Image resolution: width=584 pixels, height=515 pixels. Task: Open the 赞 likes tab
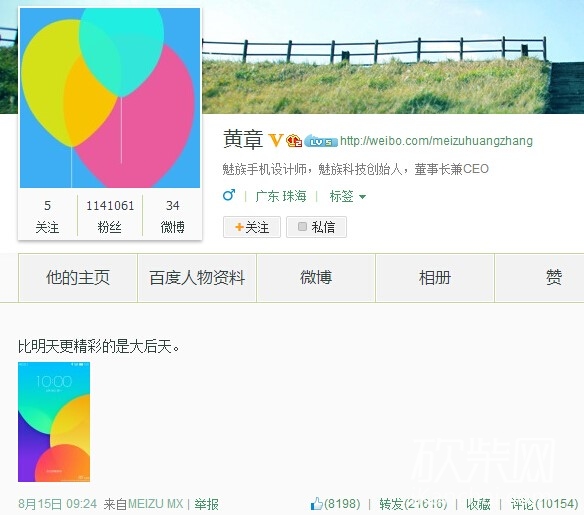pyautogui.click(x=553, y=278)
